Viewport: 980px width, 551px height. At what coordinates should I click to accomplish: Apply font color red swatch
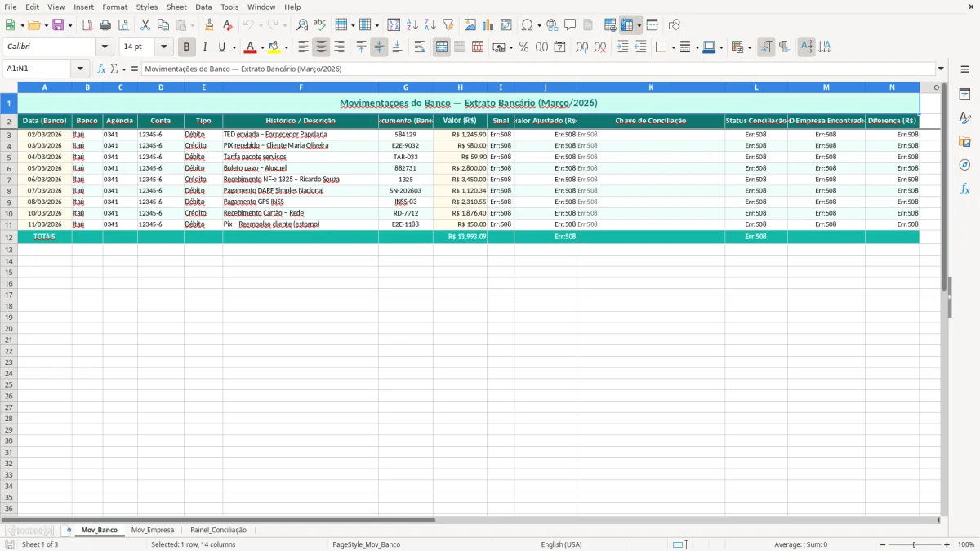[x=251, y=47]
